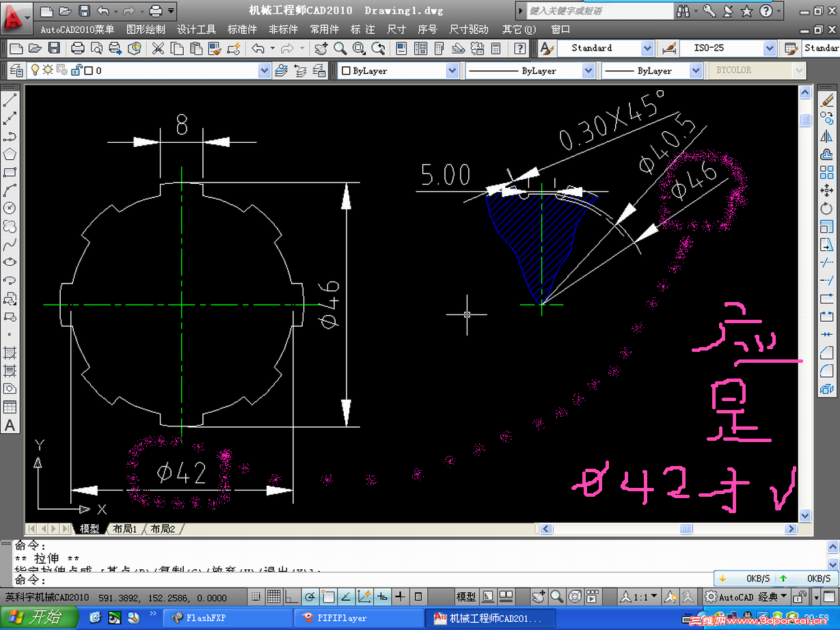Open the 图形绘制 menu

[146, 29]
